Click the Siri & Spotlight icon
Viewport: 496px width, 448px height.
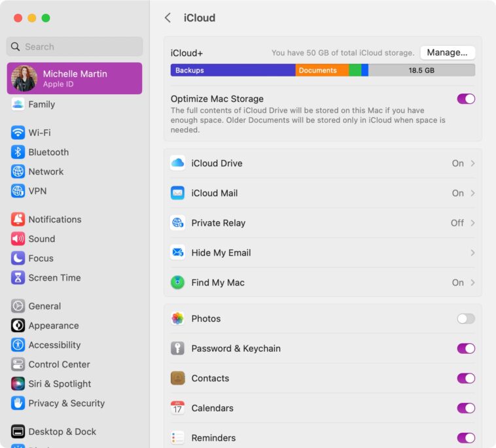pyautogui.click(x=18, y=384)
